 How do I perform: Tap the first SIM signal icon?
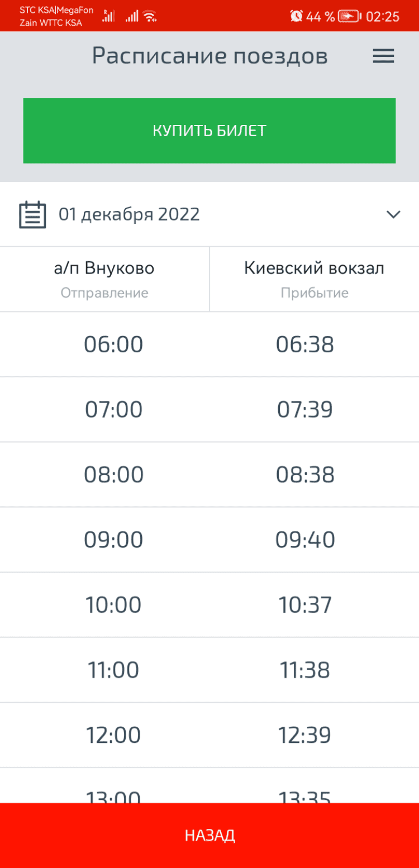click(x=108, y=16)
